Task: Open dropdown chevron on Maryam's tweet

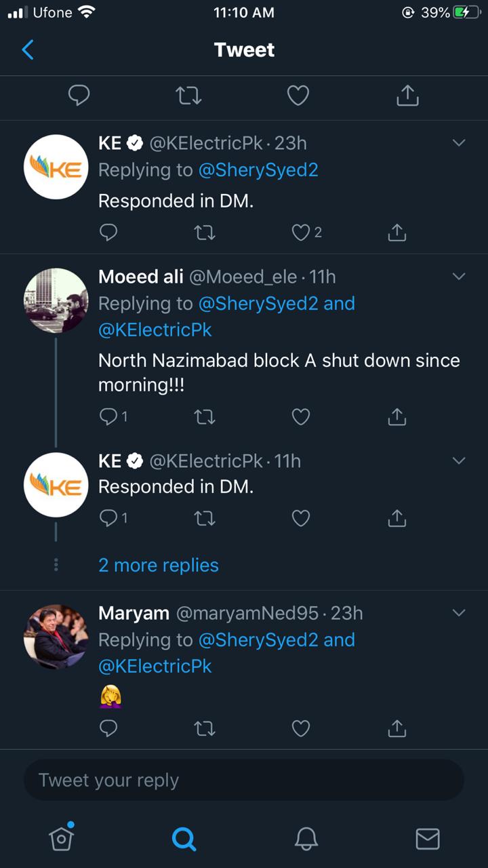Action: pyautogui.click(x=459, y=613)
